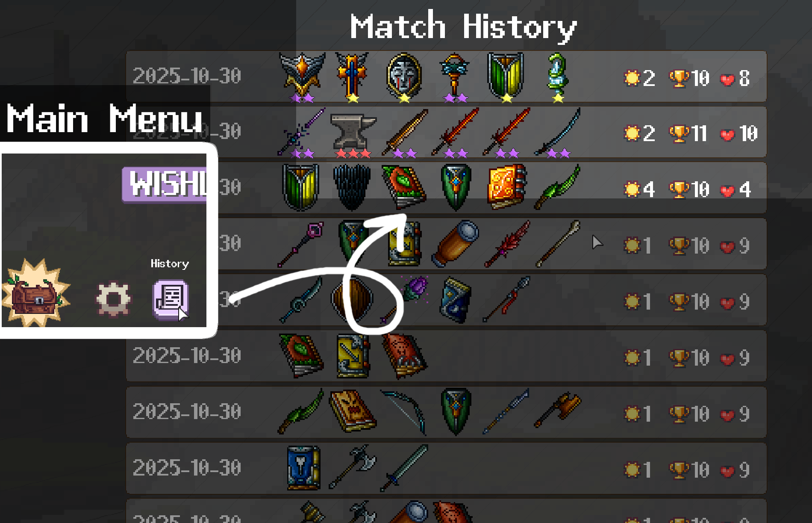Select the orange spellbook in third match
The height and width of the screenshot is (523, 812).
pyautogui.click(x=506, y=187)
